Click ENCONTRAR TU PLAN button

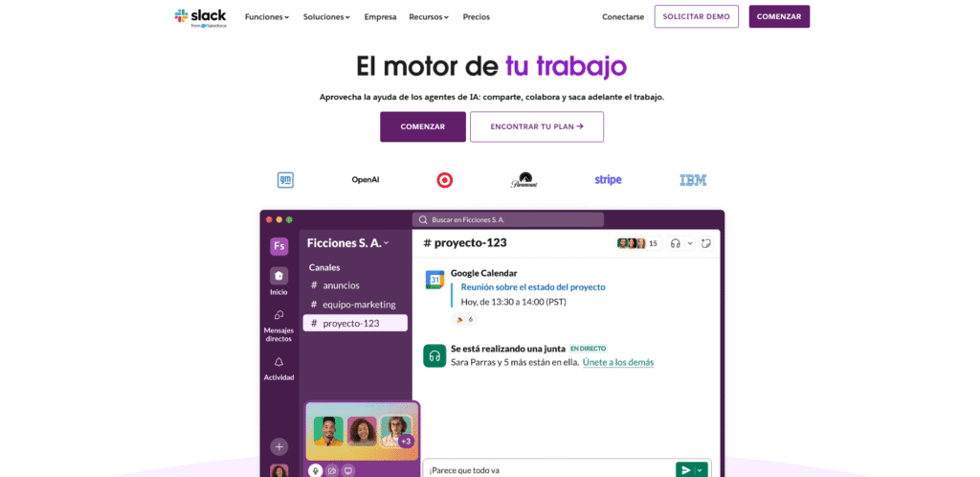point(537,126)
